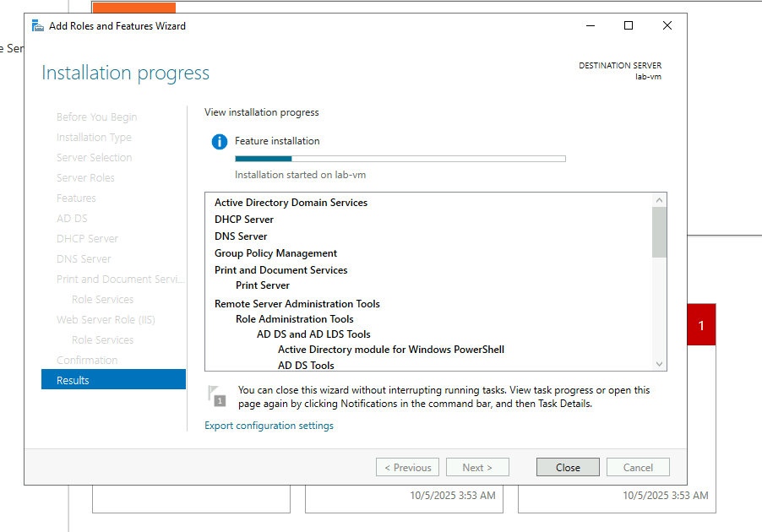Maximize the wizard window
The width and height of the screenshot is (762, 532).
click(629, 25)
